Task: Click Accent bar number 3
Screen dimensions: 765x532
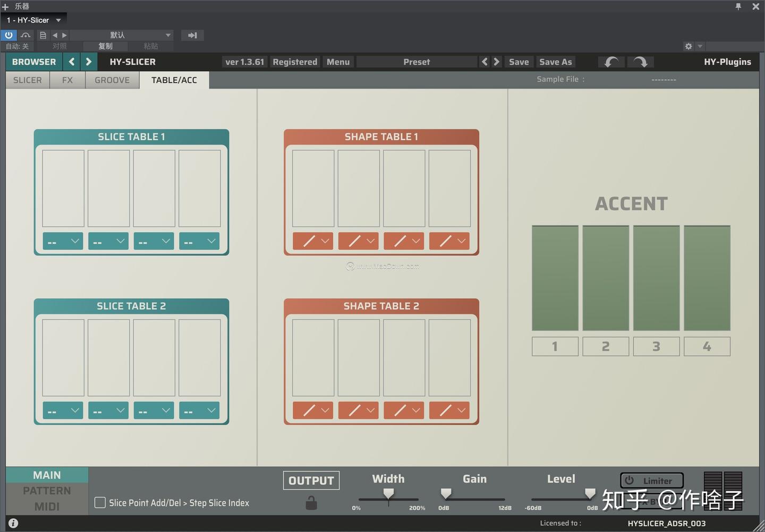Action: click(x=656, y=346)
